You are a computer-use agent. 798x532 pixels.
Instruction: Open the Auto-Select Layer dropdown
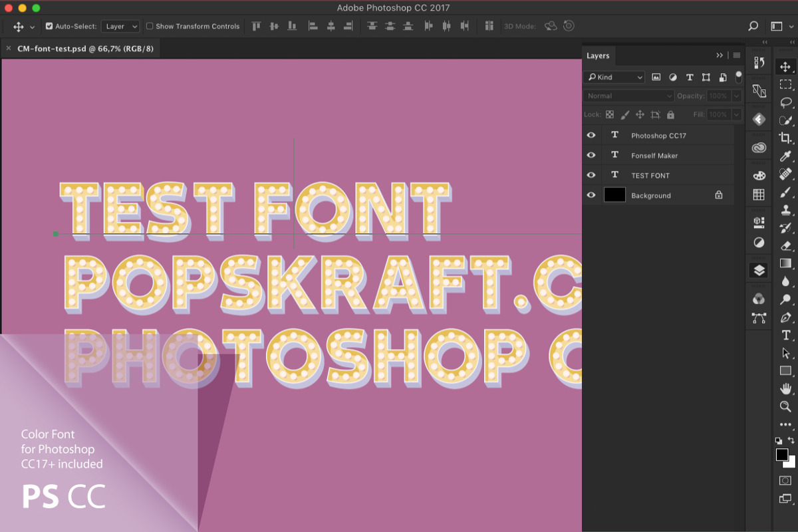(120, 27)
